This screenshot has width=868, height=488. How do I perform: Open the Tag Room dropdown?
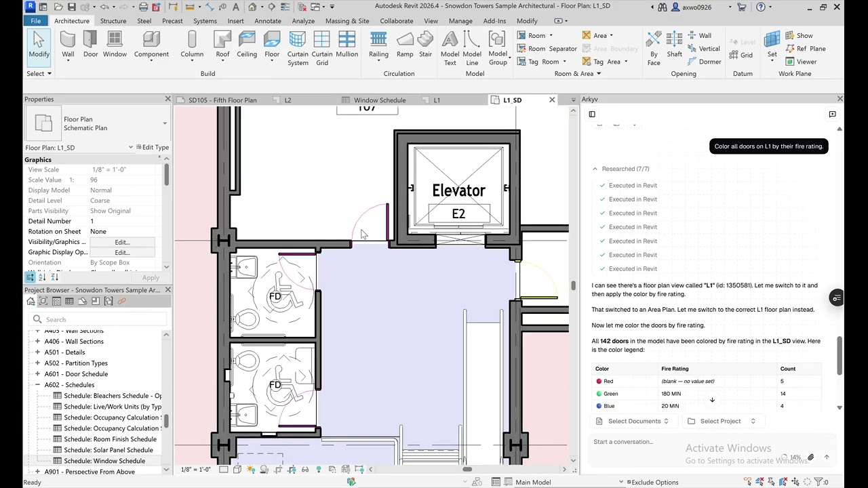point(564,62)
